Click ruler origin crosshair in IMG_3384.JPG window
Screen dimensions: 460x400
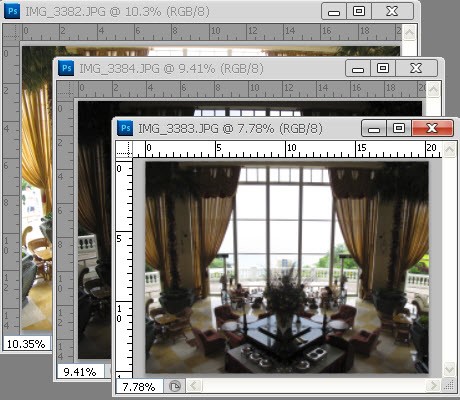click(x=65, y=89)
